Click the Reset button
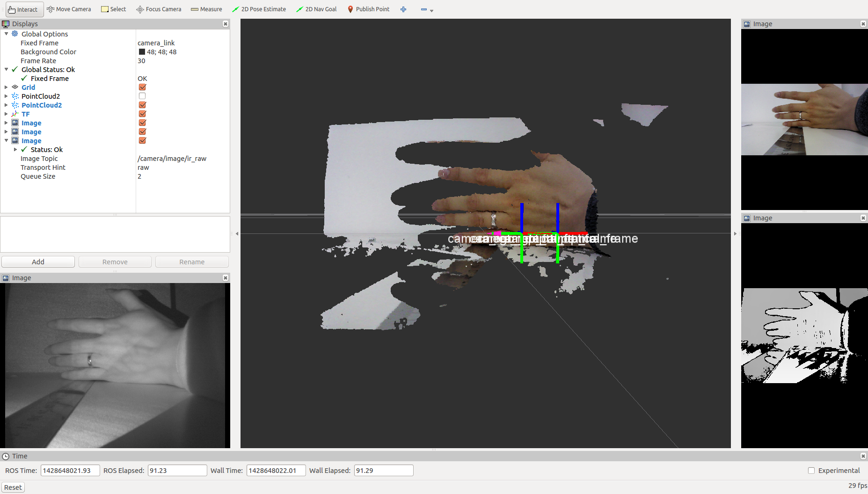Screen dimensions: 868x494 [13, 487]
